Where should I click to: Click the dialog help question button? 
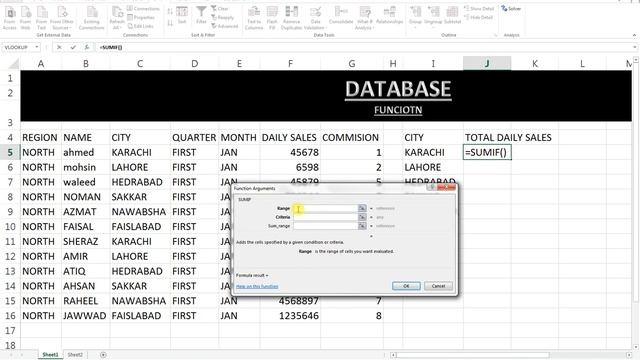(x=432, y=187)
